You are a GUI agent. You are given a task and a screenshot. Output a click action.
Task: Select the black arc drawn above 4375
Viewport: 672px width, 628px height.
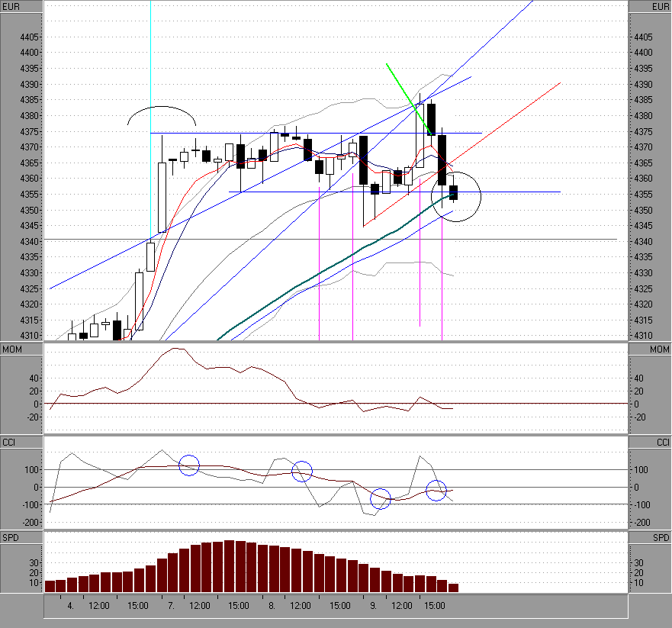point(162,115)
